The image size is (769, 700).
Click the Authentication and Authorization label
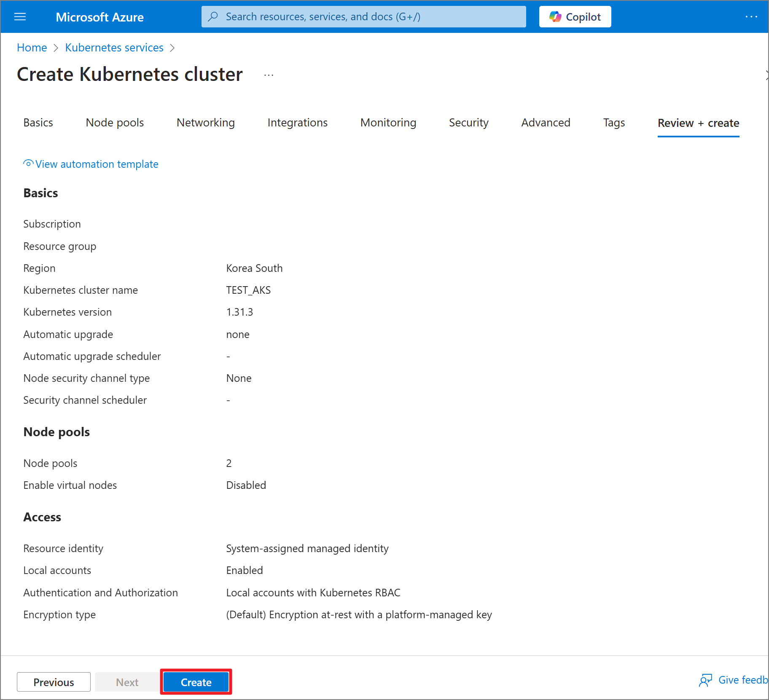pos(100,593)
